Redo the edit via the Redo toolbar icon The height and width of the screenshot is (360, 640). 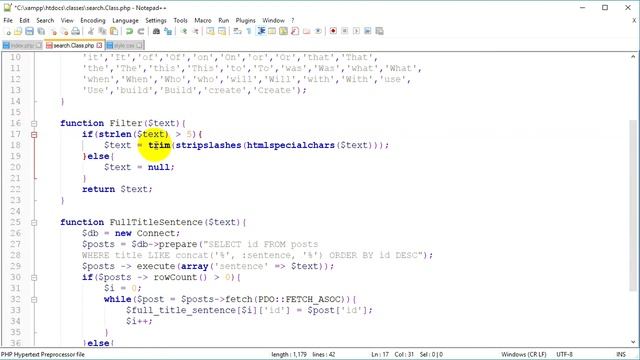pyautogui.click(x=141, y=31)
